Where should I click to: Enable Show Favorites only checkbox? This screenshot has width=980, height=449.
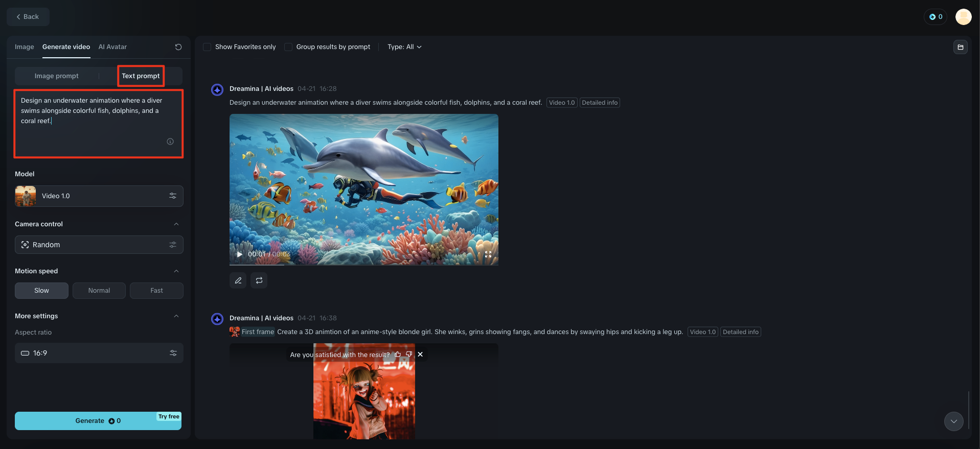click(x=207, y=47)
